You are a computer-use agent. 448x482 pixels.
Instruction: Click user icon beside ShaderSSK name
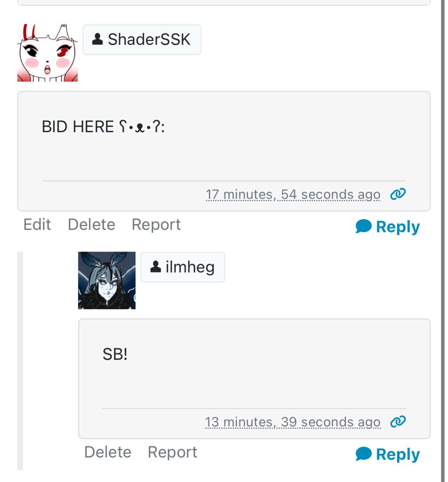point(97,39)
